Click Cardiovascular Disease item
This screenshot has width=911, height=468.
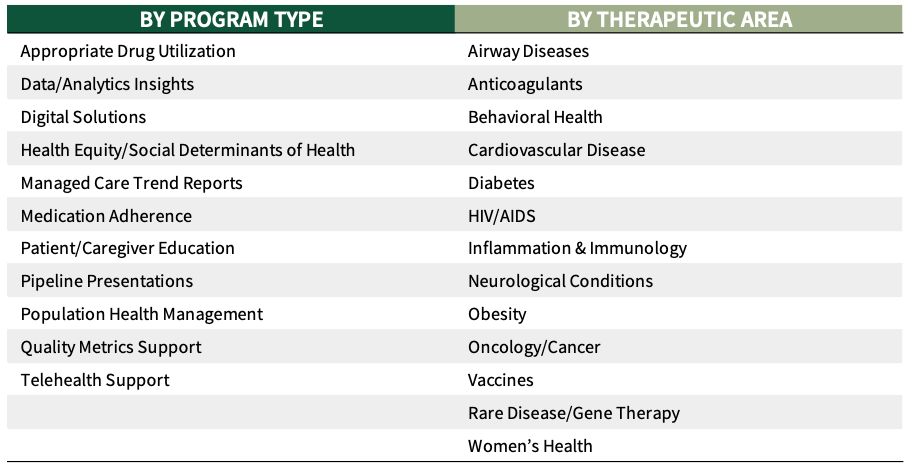pyautogui.click(x=556, y=150)
